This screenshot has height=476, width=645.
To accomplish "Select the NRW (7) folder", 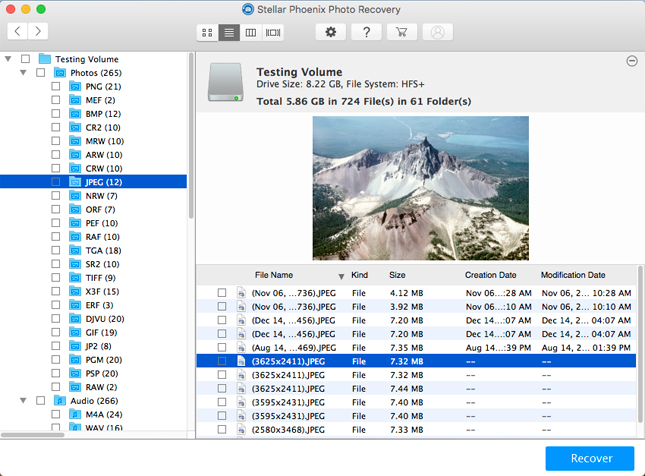I will point(101,196).
